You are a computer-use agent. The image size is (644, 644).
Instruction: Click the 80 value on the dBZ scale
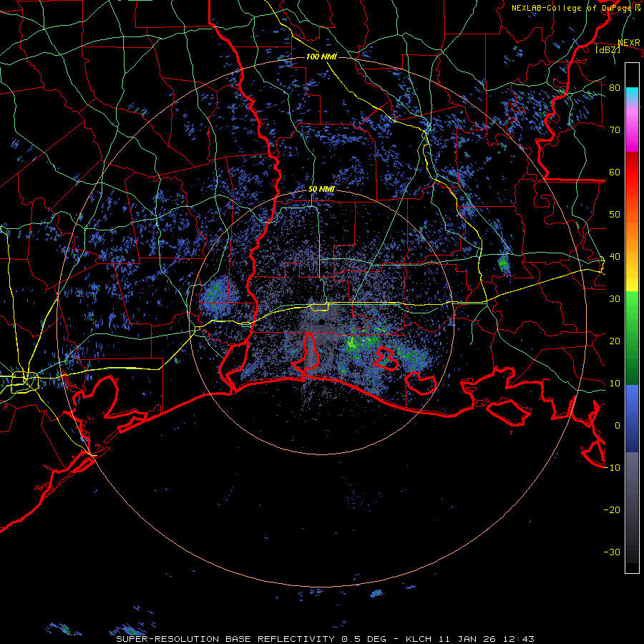[x=615, y=87]
